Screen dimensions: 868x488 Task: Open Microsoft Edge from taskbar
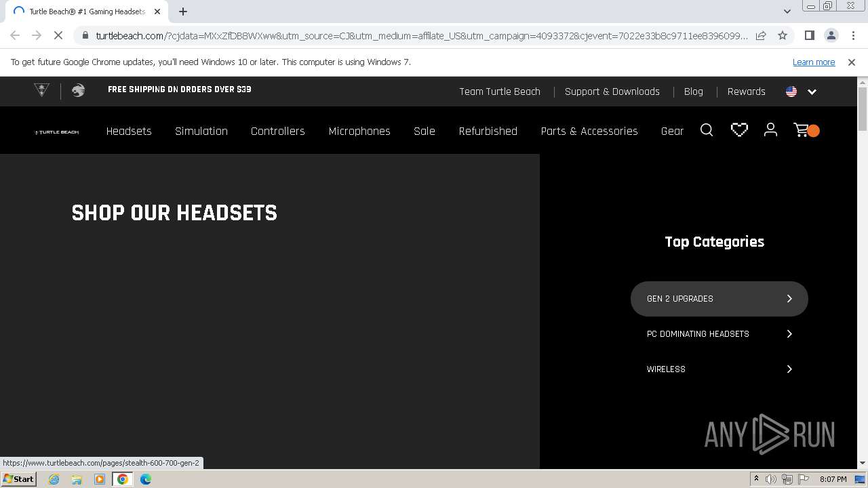[x=146, y=479]
